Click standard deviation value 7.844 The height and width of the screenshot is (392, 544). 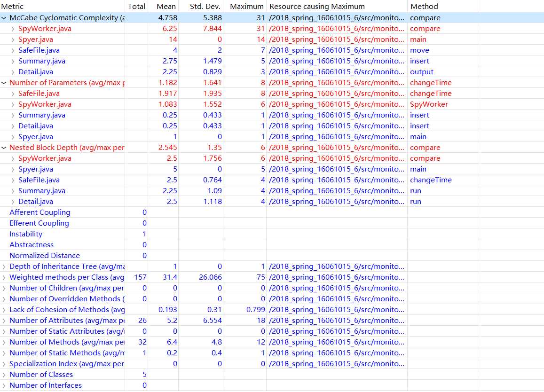click(x=212, y=29)
